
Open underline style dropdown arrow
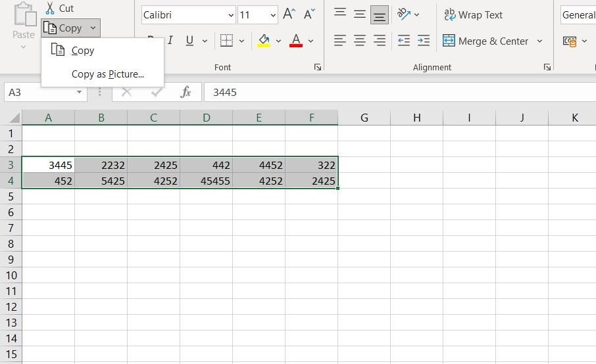(205, 41)
